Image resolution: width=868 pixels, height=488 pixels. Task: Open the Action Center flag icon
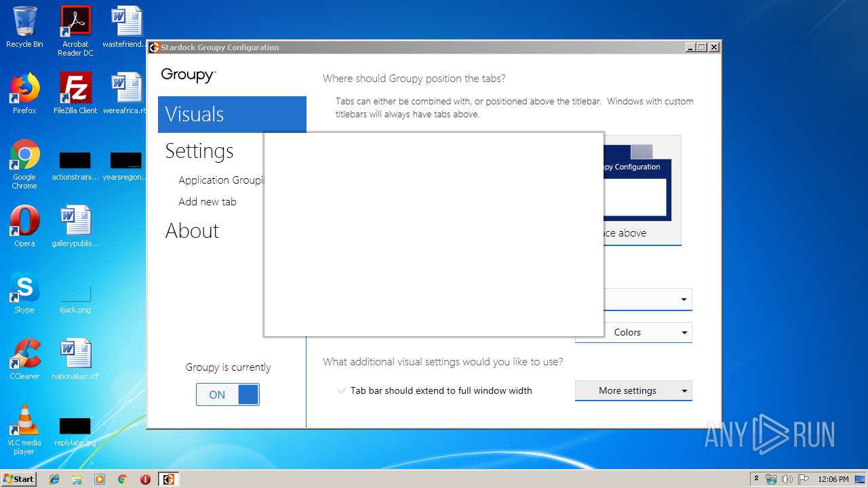(802, 479)
